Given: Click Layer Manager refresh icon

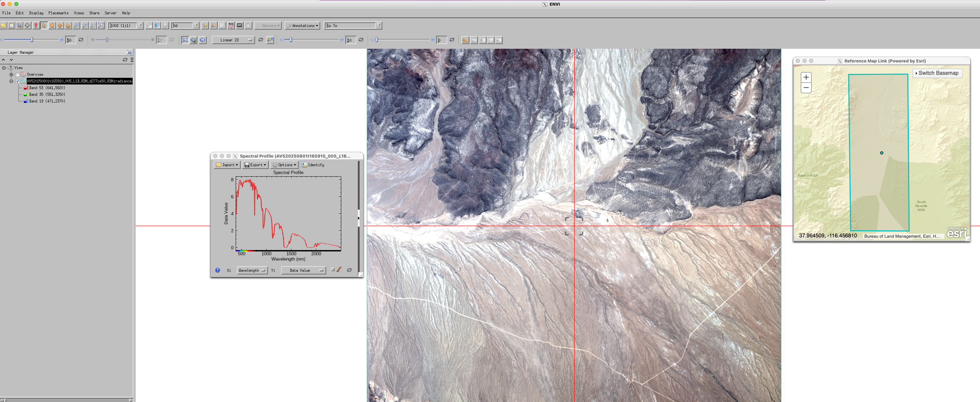Looking at the screenshot, I should (125, 60).
